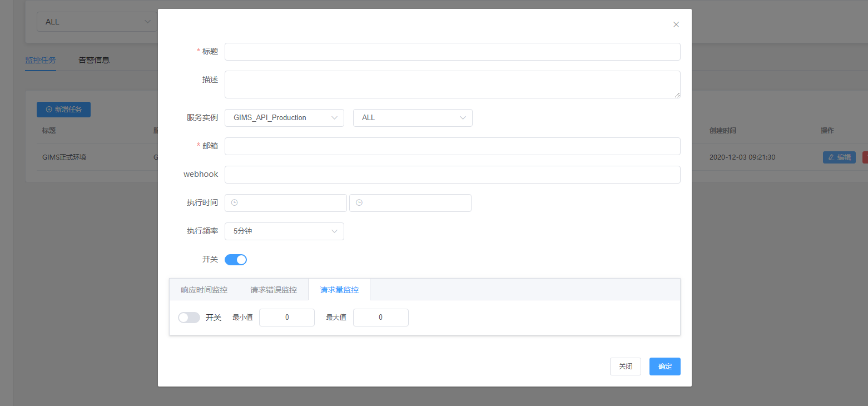
Task: Toggle the main 开关 switch off
Action: coord(236,260)
